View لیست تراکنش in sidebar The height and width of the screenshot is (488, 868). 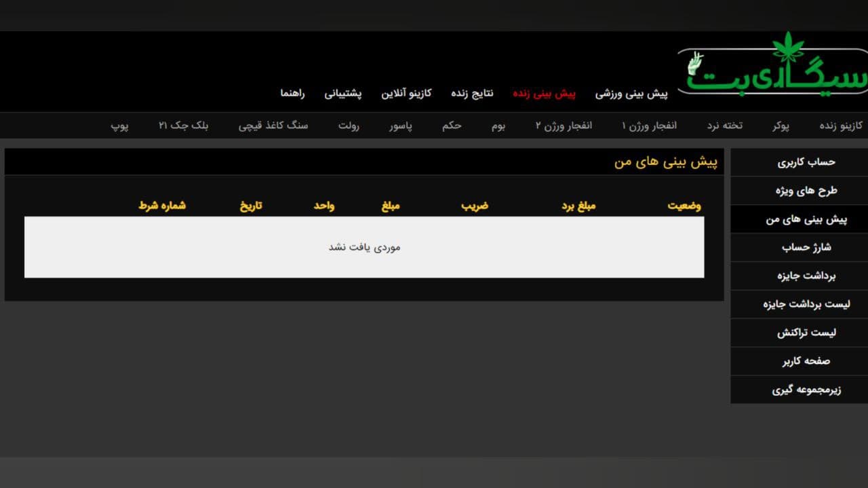coord(806,333)
